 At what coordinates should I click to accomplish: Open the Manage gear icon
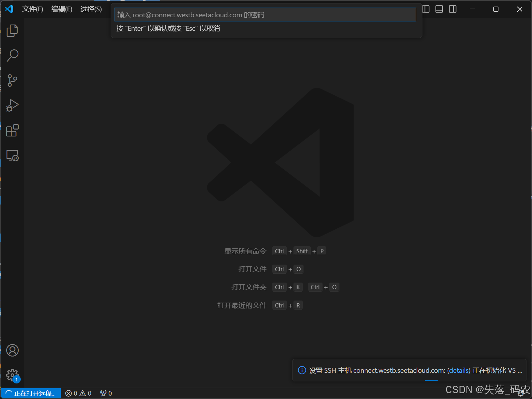coord(12,375)
